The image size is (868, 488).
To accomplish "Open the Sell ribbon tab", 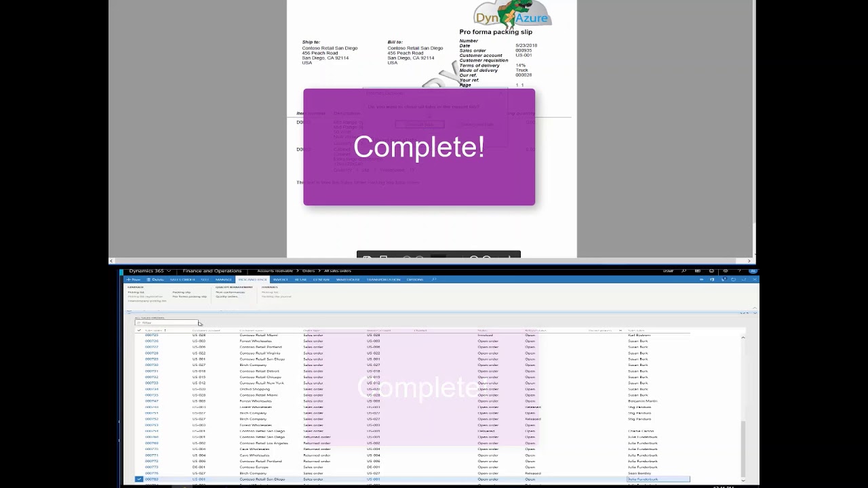I will point(204,279).
